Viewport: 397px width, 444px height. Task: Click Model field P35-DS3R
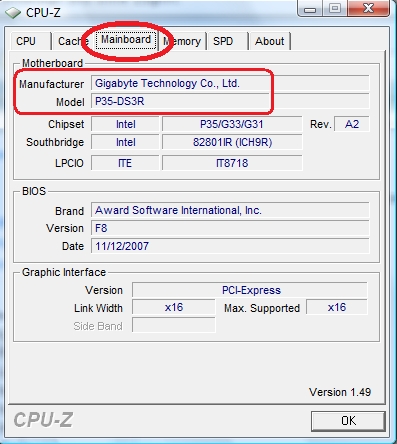click(x=230, y=101)
